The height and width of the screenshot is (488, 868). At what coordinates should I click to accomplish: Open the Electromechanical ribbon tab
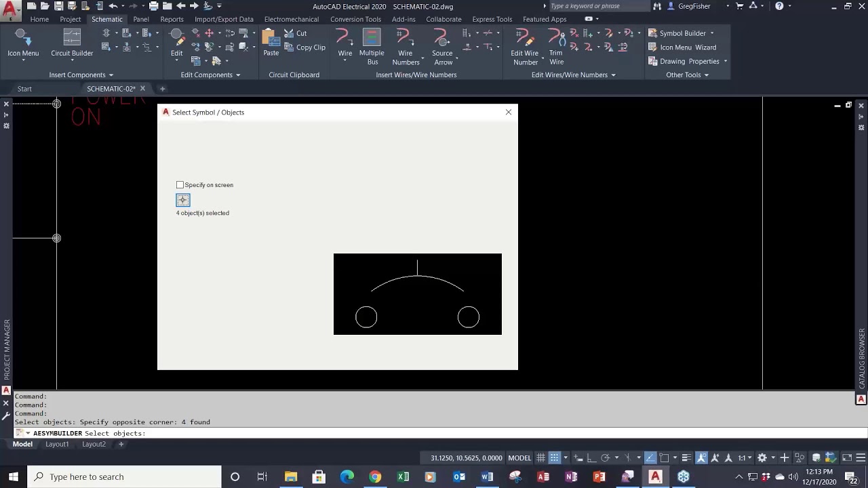click(x=292, y=19)
